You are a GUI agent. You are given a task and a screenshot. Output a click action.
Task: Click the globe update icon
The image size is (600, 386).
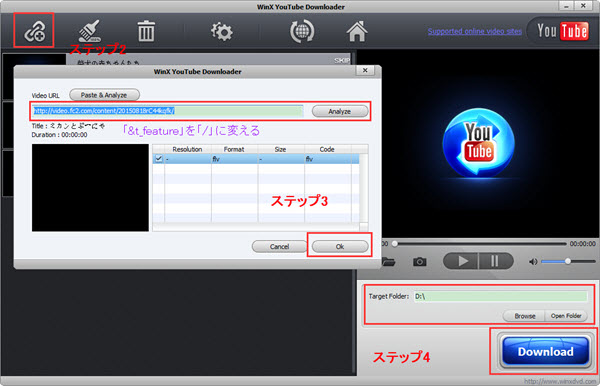pos(302,31)
